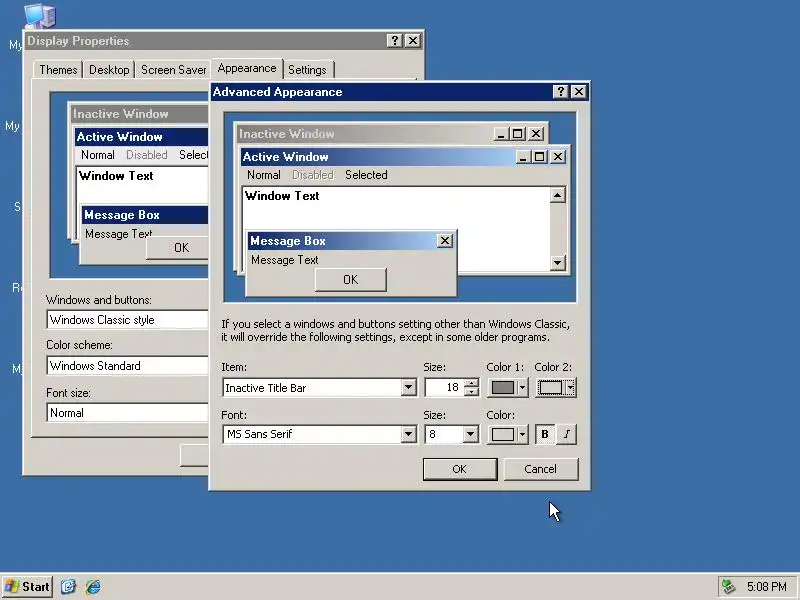Select the Appearance tab
800x600 pixels.
247,68
